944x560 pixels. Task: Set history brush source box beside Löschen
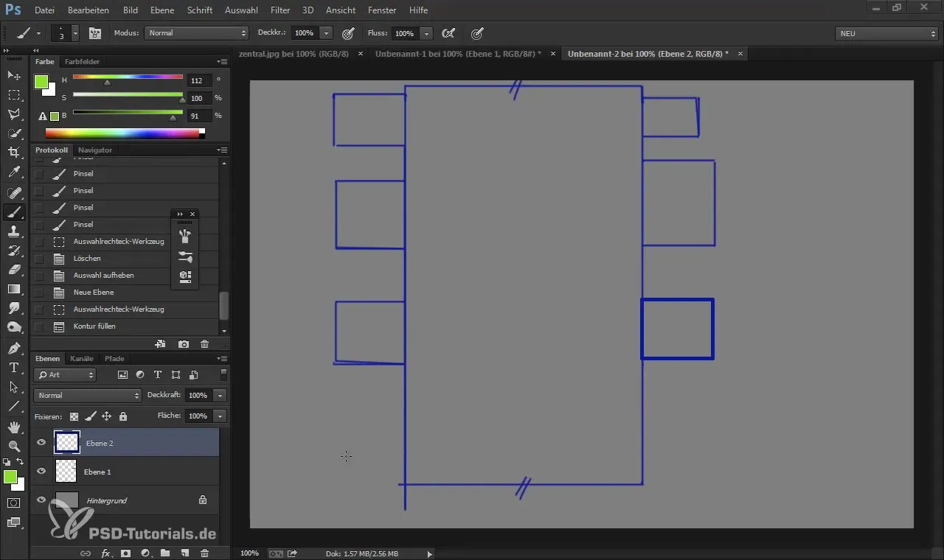click(38, 259)
